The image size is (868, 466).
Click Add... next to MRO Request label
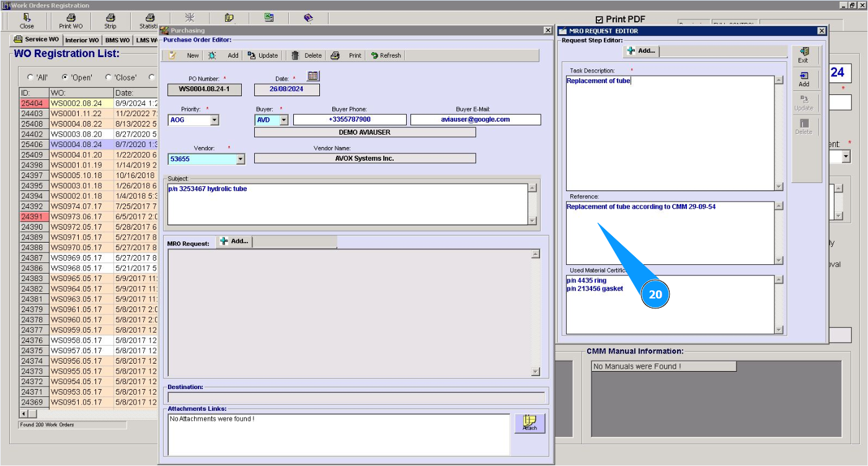pos(234,241)
